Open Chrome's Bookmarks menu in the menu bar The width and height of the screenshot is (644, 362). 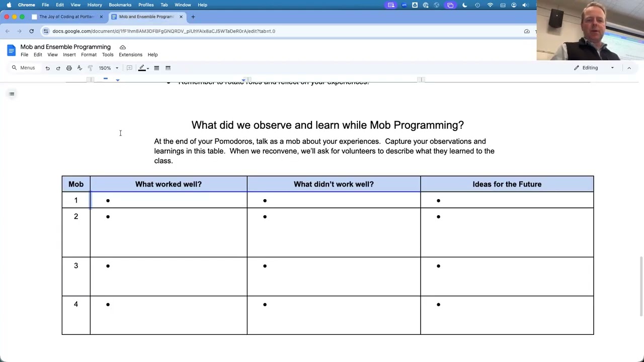(120, 5)
